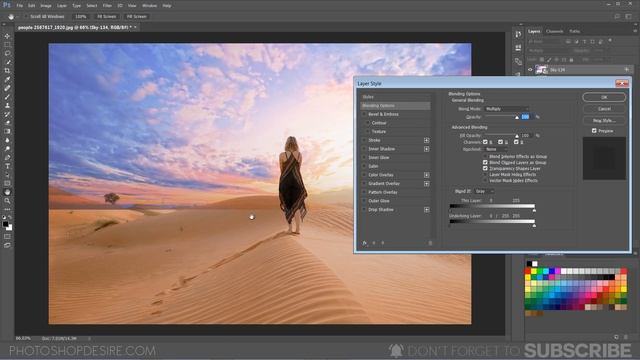
Task: Click This Layer white slider handle
Action: tap(534, 210)
